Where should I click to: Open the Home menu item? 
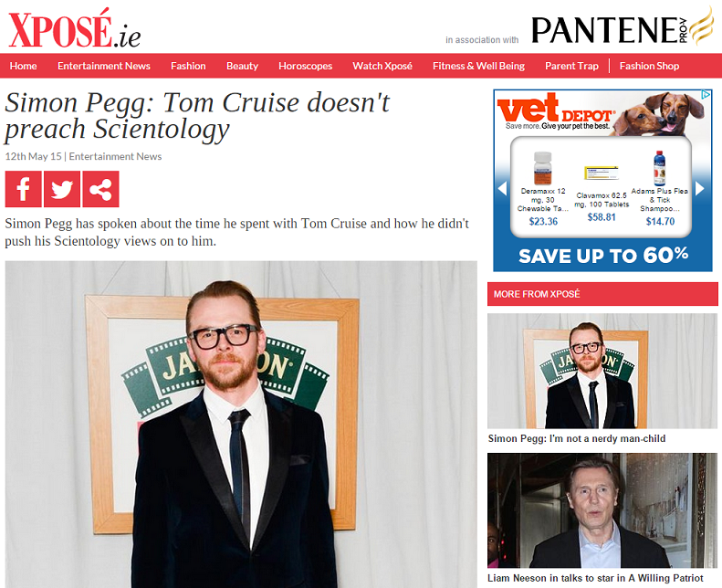click(23, 66)
